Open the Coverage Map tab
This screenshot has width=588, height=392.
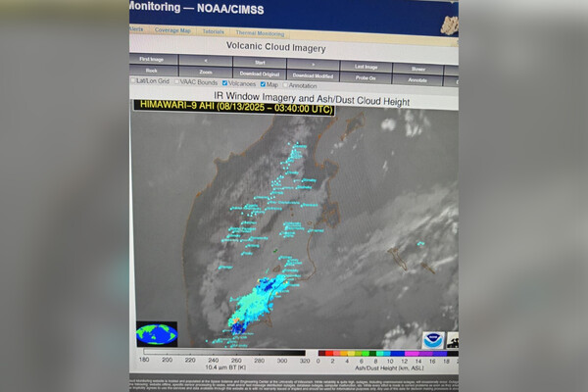pos(171,30)
